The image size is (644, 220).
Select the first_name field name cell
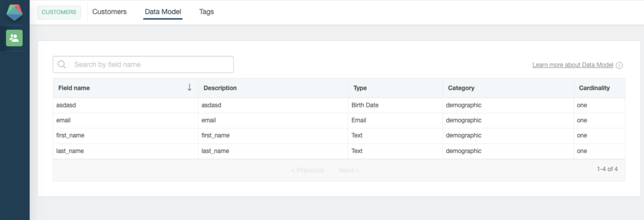[x=126, y=136]
